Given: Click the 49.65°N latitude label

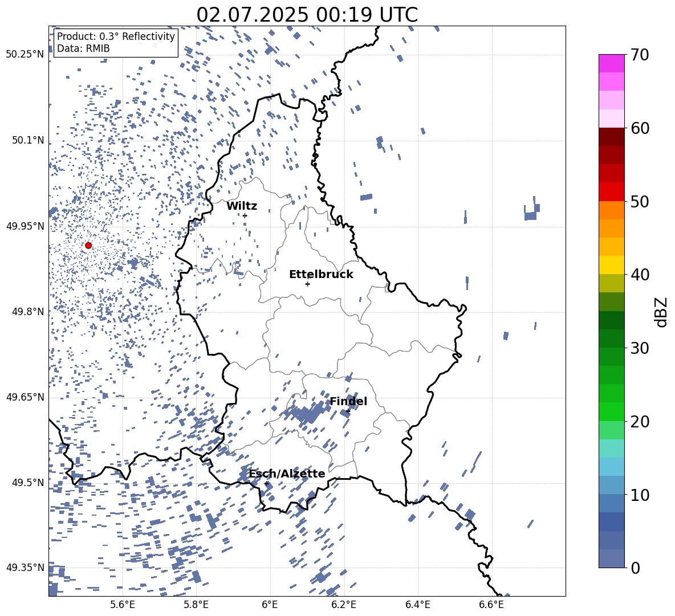Looking at the screenshot, I should pos(25,397).
